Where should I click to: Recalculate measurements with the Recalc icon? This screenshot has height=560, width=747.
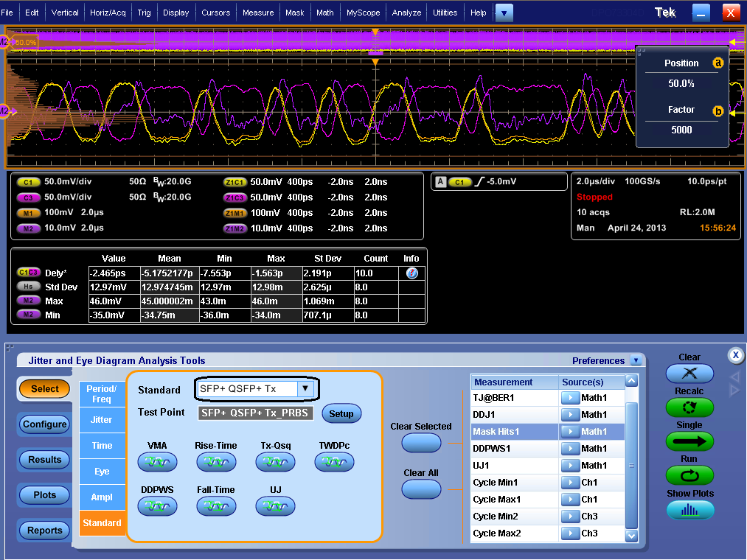pos(689,407)
